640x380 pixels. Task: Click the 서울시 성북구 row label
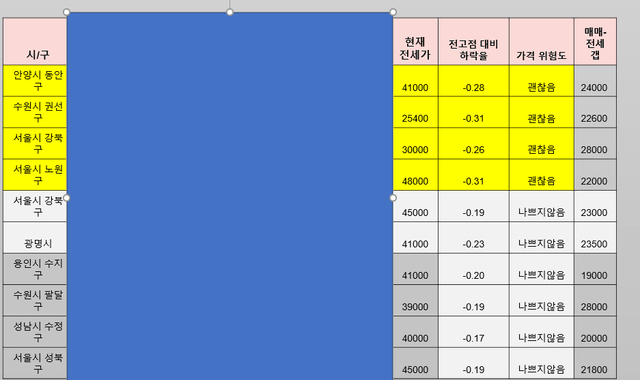point(35,363)
